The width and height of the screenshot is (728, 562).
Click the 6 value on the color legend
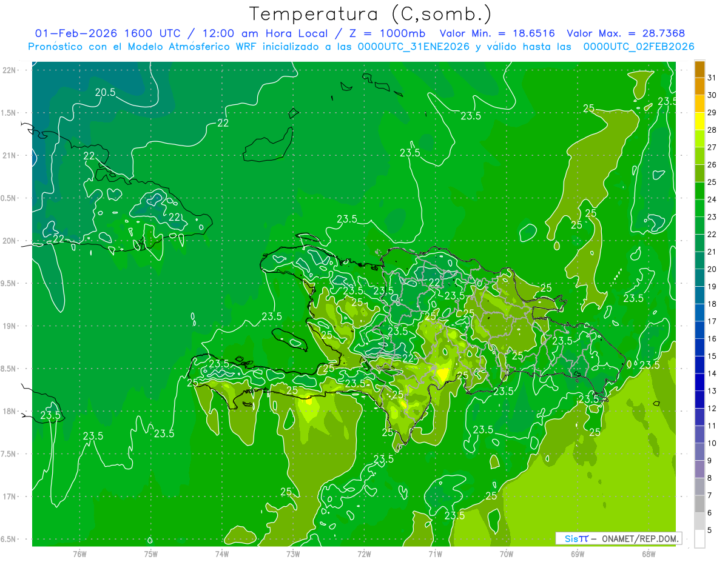tap(710, 513)
